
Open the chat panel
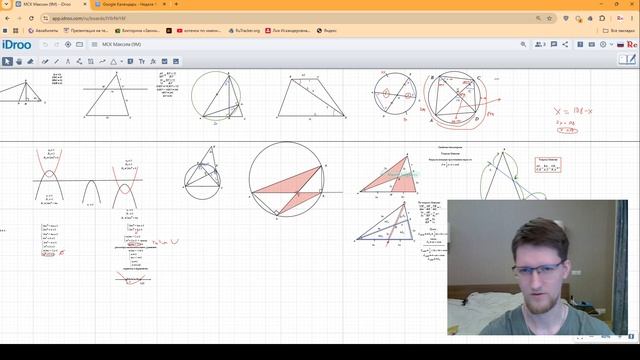(x=554, y=44)
